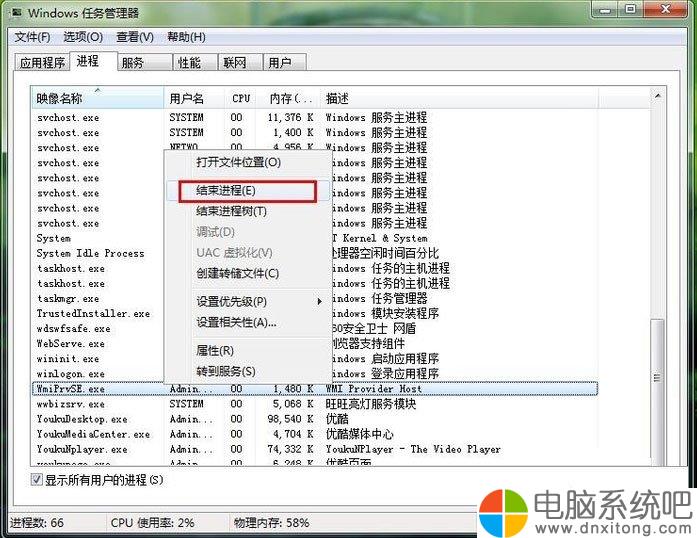Click the Task Manager title bar icon
This screenshot has height=538, width=697.
tap(16, 12)
